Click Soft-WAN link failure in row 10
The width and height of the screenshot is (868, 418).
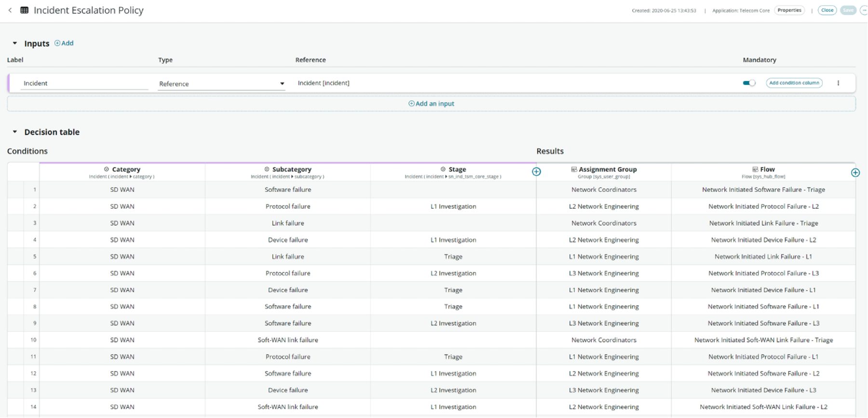point(288,340)
